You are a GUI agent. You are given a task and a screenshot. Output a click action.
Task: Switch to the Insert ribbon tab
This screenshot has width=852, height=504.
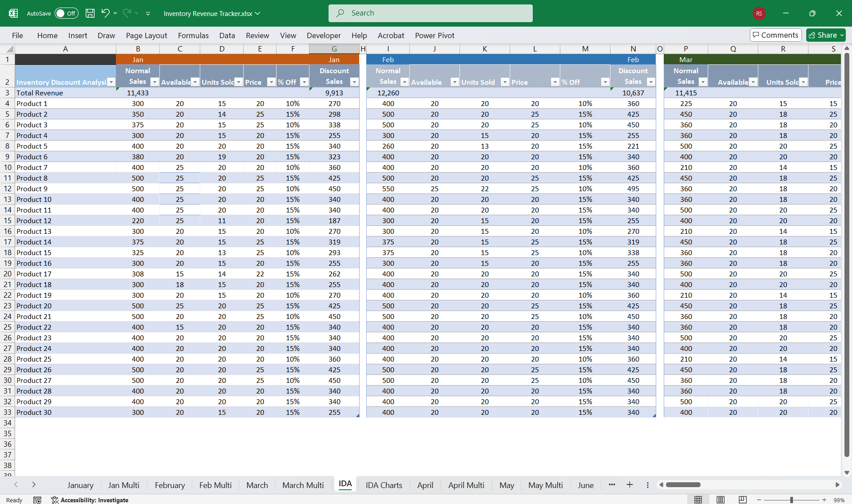78,35
